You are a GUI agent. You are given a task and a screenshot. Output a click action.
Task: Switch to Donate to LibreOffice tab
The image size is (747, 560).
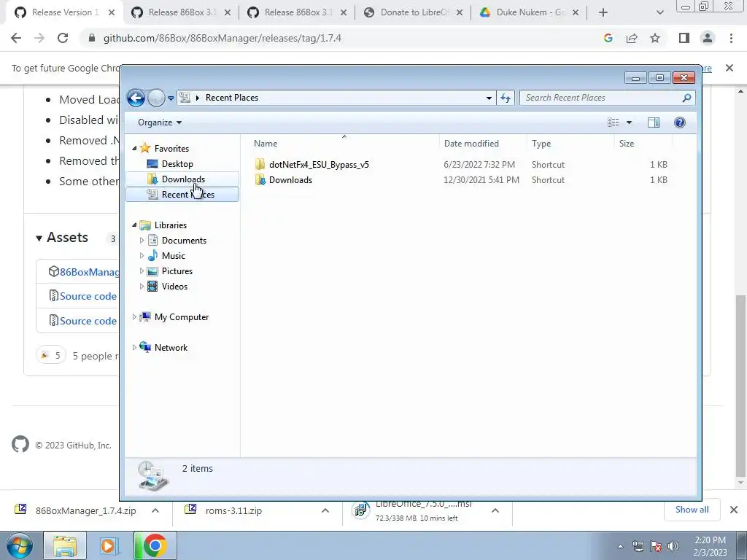(x=413, y=13)
